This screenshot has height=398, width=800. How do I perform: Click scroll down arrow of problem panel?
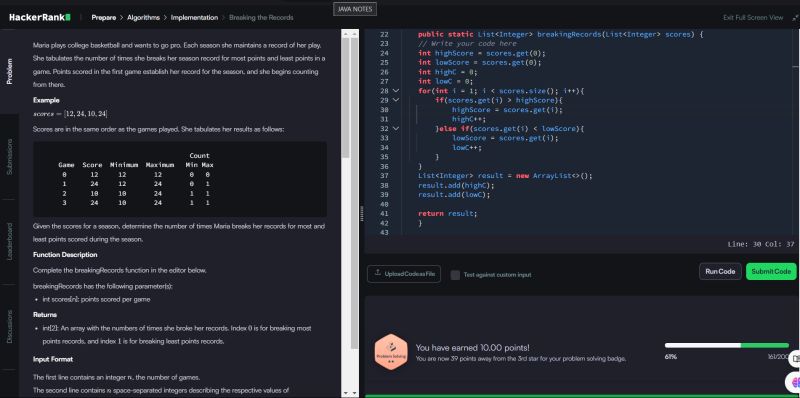[345, 393]
